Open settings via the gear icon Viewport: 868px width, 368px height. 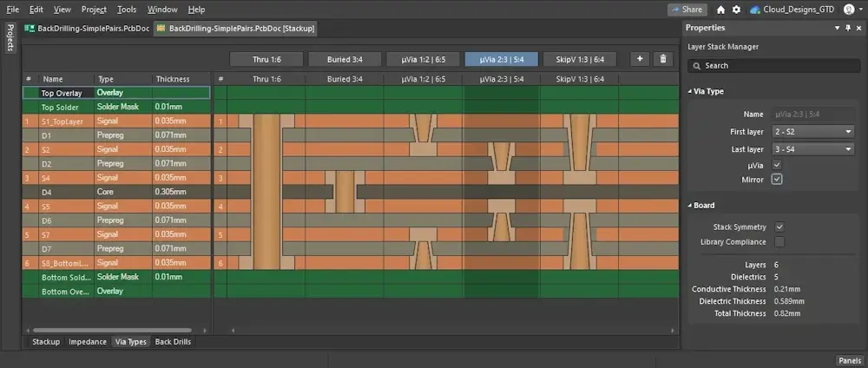point(736,10)
